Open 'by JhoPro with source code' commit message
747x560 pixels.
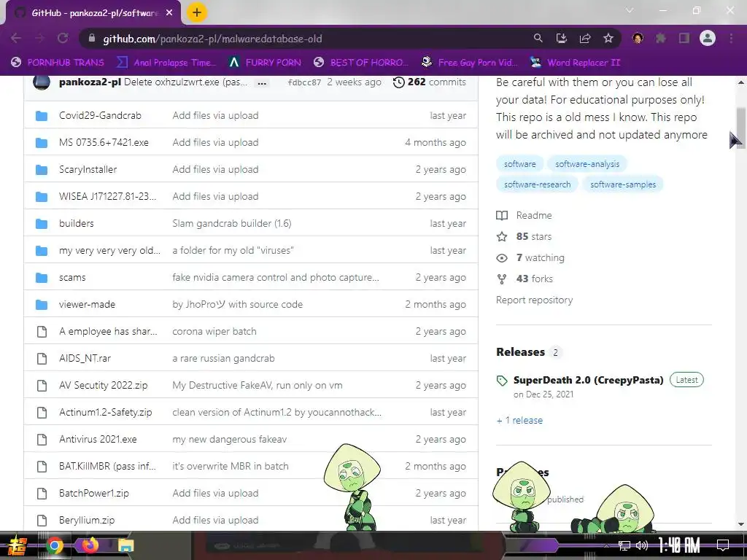pos(237,304)
